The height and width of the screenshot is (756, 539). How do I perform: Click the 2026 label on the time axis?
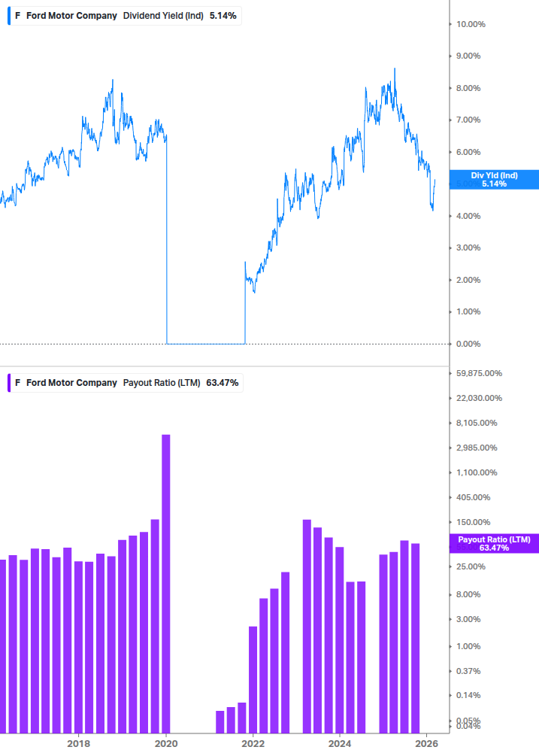click(x=427, y=743)
